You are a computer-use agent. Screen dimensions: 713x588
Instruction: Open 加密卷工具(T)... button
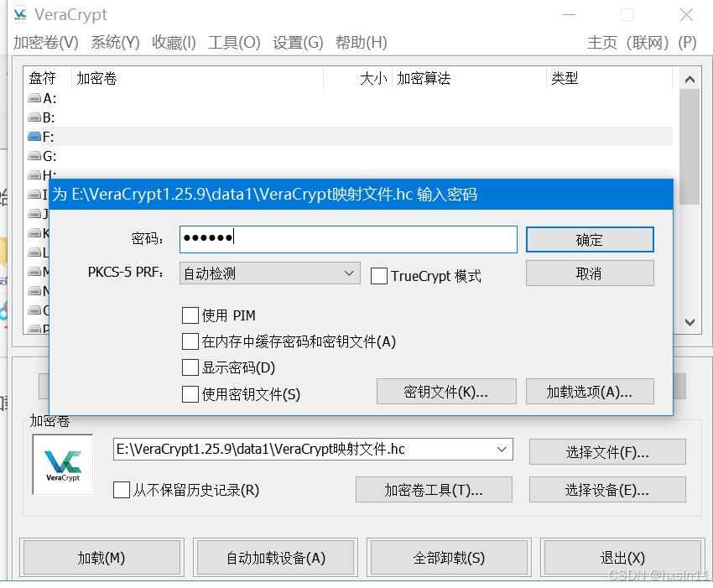[x=434, y=490]
